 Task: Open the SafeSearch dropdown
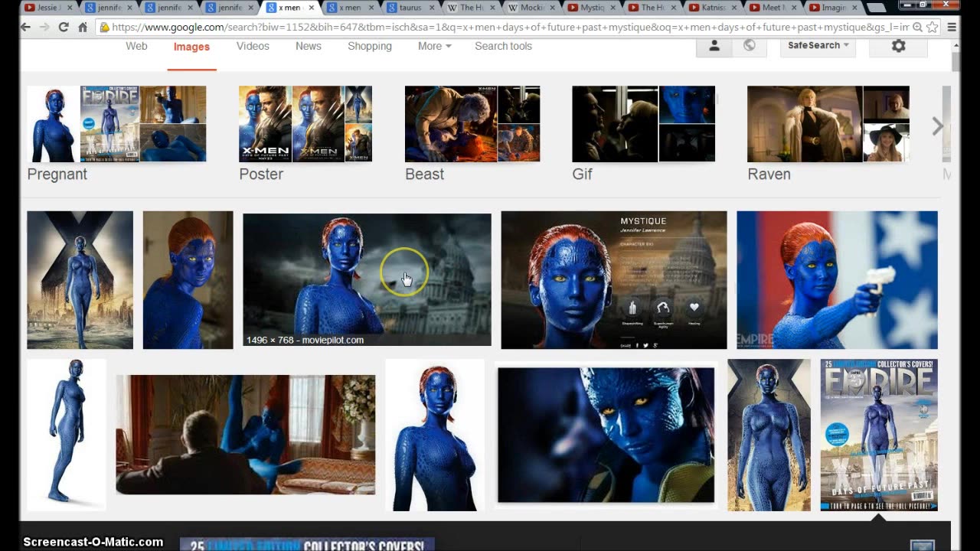[818, 46]
